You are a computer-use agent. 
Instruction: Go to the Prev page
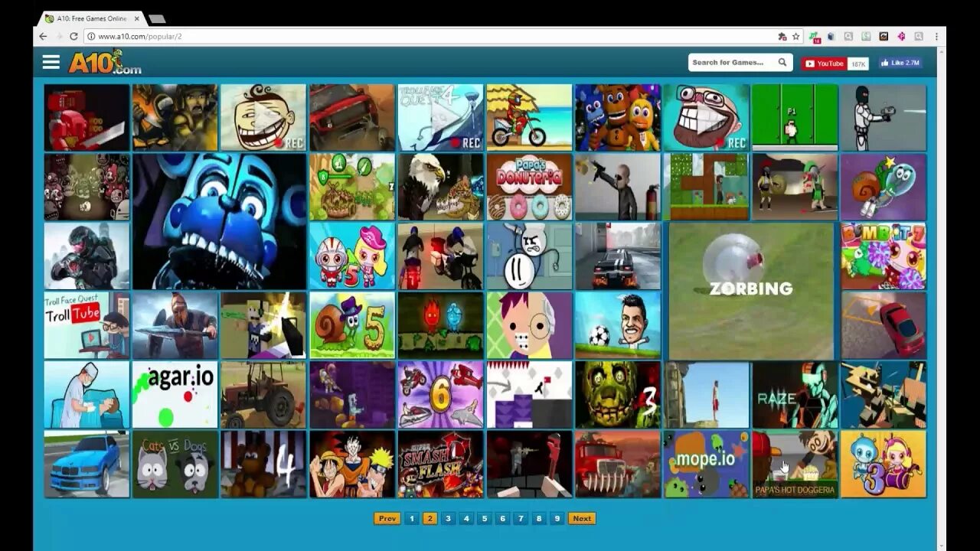[x=387, y=518]
